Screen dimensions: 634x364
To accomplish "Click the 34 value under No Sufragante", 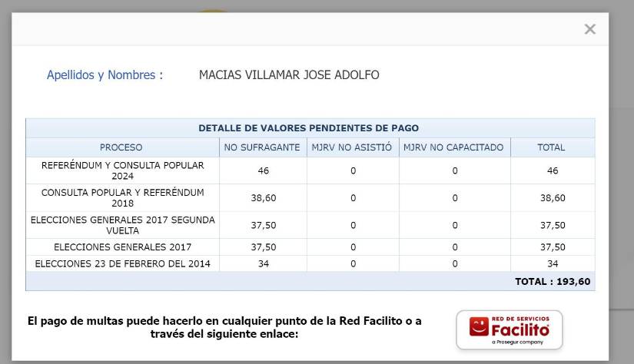I will [263, 264].
